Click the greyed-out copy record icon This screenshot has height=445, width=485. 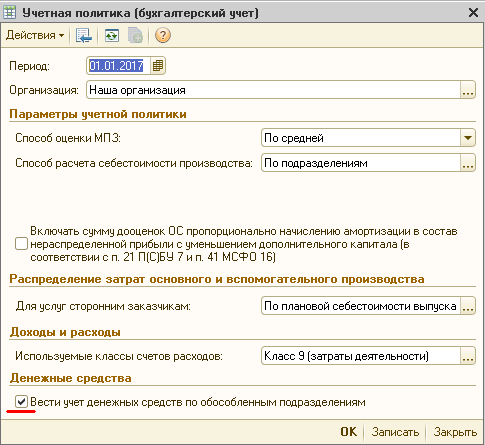pyautogui.click(x=135, y=35)
